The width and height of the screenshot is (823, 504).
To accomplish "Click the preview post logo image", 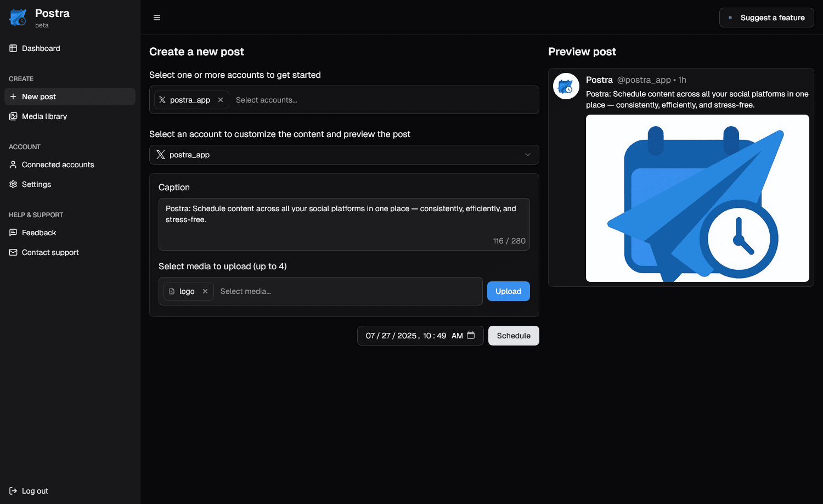I will click(697, 198).
